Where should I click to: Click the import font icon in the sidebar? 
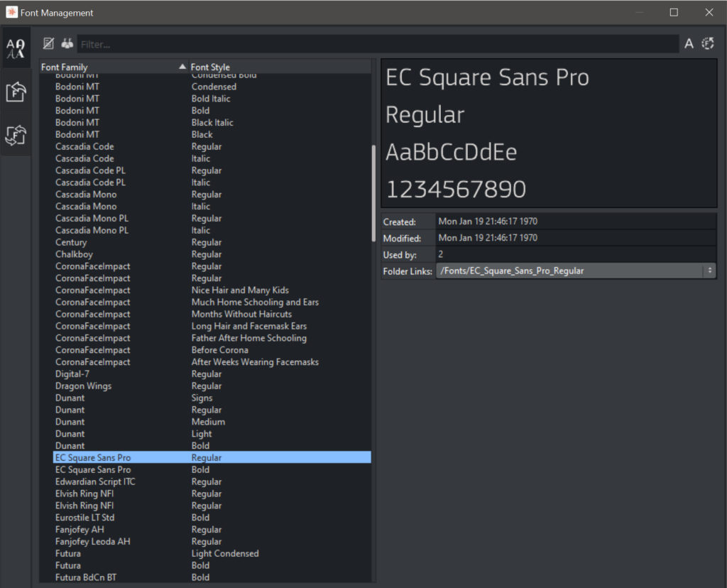coord(16,92)
